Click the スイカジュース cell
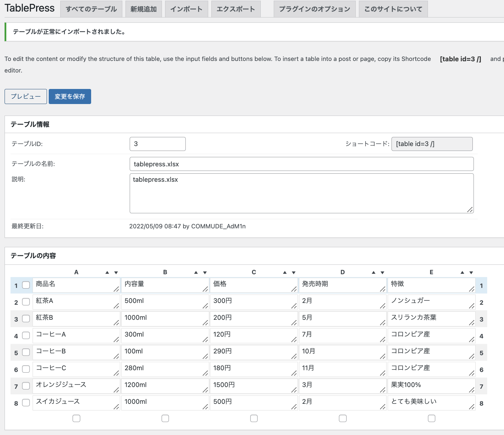This screenshot has height=435, width=504. (x=76, y=403)
